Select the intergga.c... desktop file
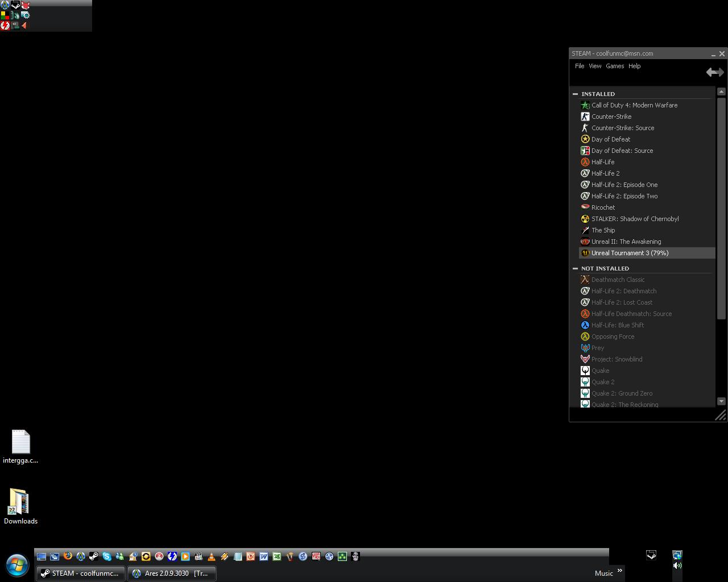The height and width of the screenshot is (582, 728). pos(20,447)
